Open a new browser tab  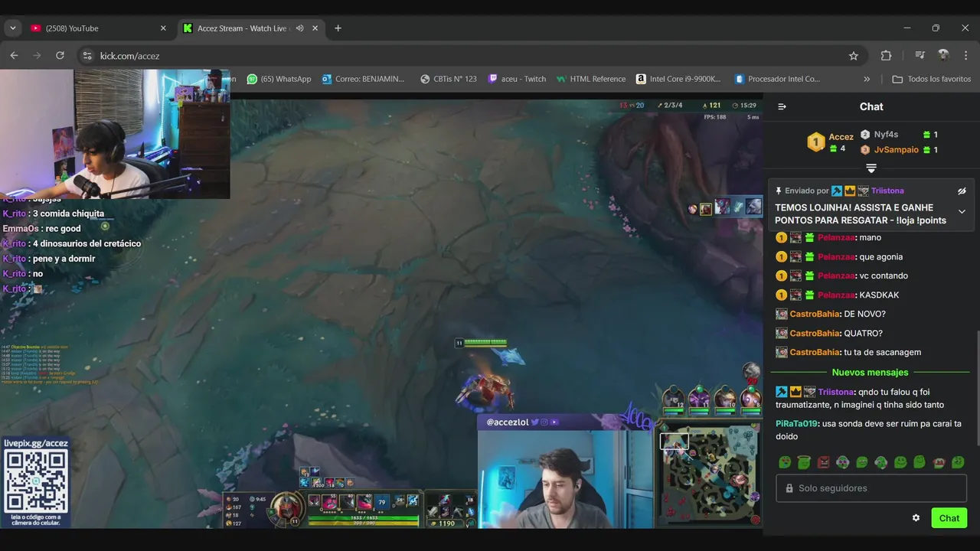coord(338,28)
